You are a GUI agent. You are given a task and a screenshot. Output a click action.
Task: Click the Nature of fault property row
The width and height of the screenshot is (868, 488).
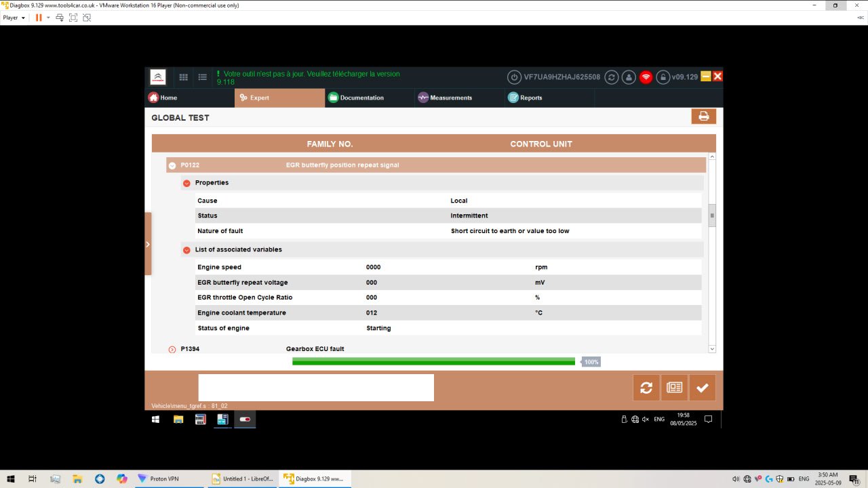click(448, 231)
